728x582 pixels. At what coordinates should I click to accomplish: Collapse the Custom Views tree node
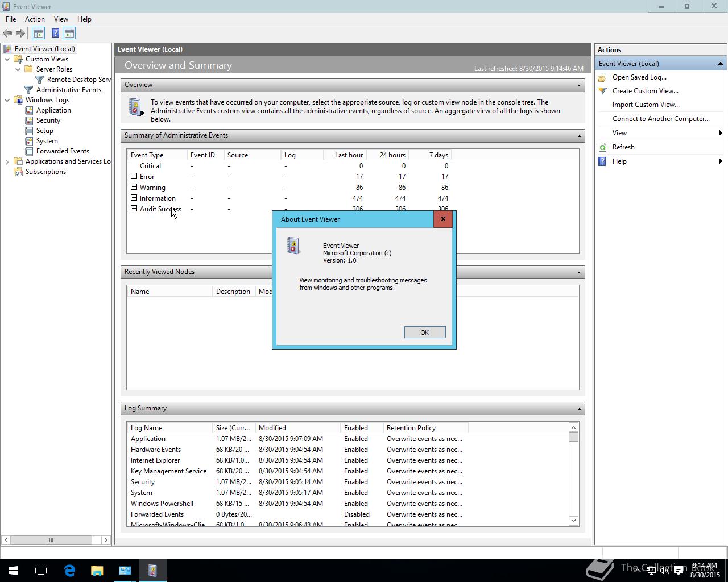coord(7,59)
